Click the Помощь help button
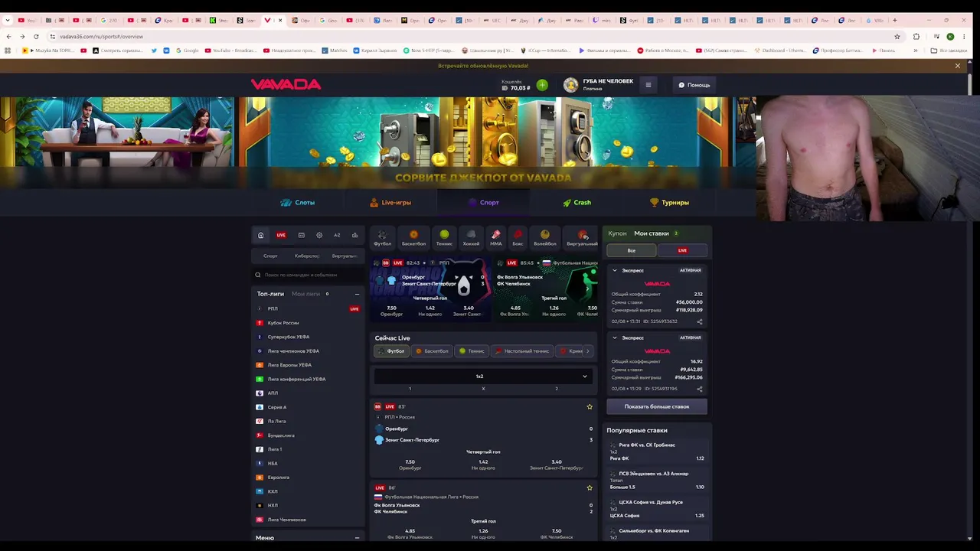This screenshot has height=551, width=980. coord(694,85)
